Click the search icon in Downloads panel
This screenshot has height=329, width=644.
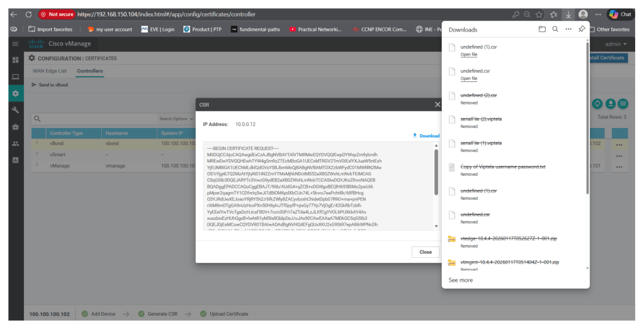pyautogui.click(x=555, y=30)
